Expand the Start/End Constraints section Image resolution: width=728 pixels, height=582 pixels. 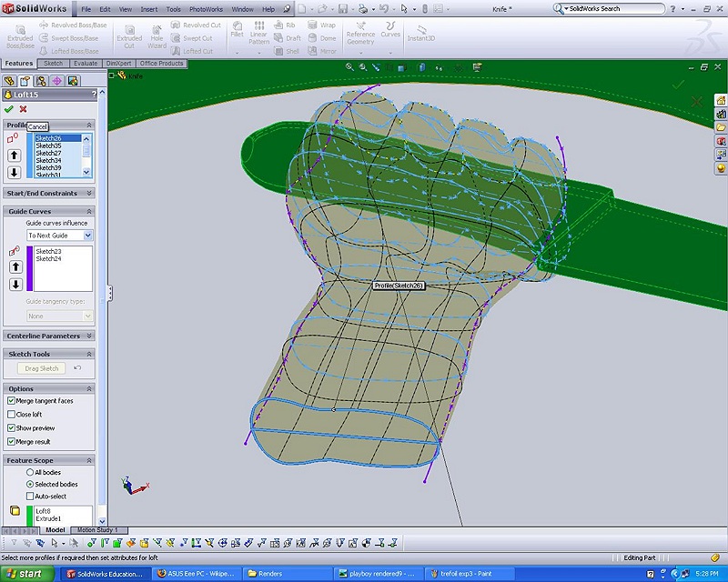coord(89,193)
